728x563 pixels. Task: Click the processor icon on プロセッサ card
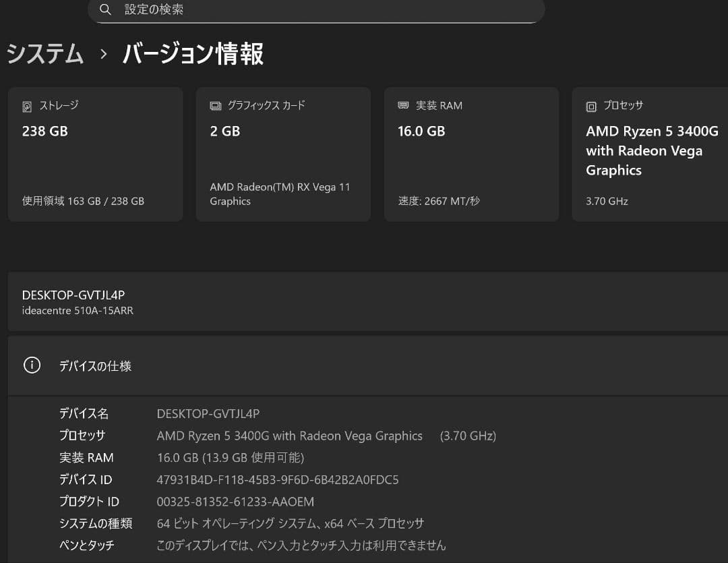[591, 105]
